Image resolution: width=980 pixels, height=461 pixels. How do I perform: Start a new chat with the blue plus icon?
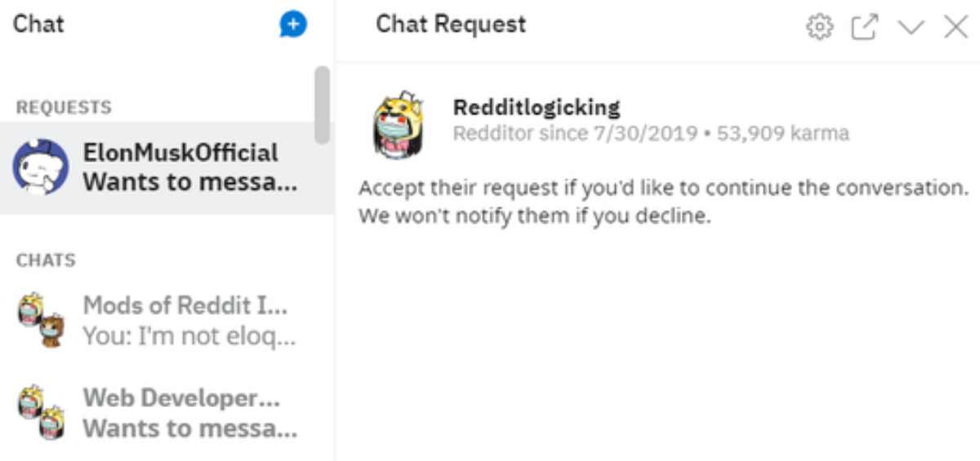pyautogui.click(x=292, y=25)
